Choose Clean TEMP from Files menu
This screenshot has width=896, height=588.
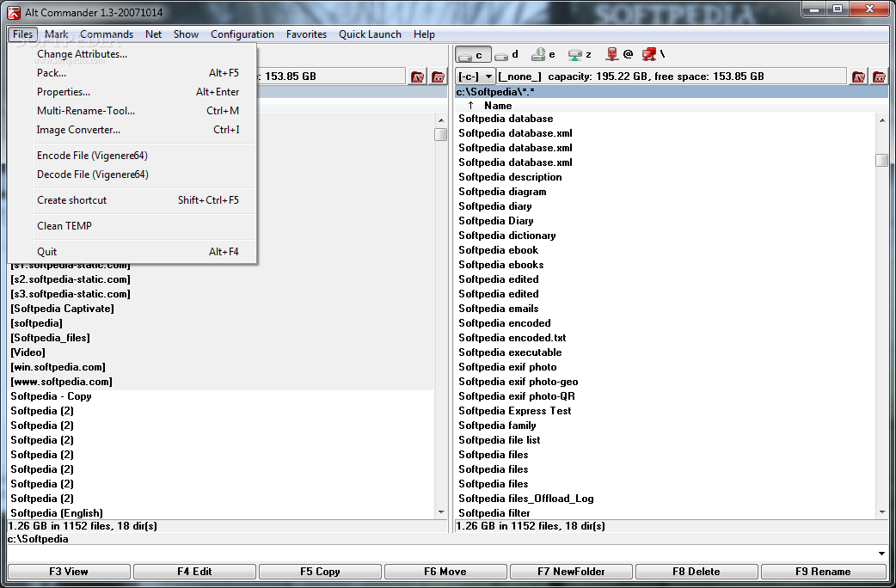pyautogui.click(x=132, y=226)
